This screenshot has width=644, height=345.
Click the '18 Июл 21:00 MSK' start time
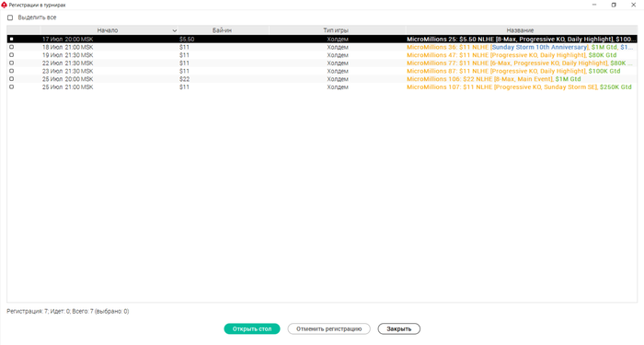(68, 47)
